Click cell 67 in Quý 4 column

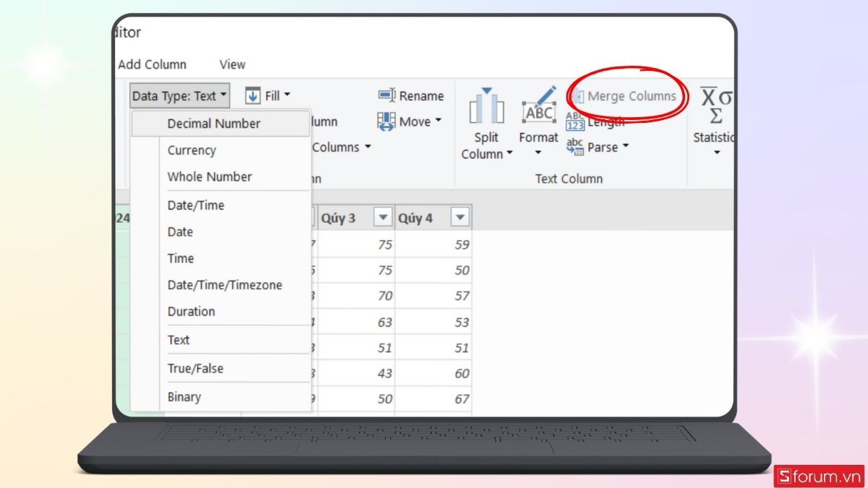(433, 399)
